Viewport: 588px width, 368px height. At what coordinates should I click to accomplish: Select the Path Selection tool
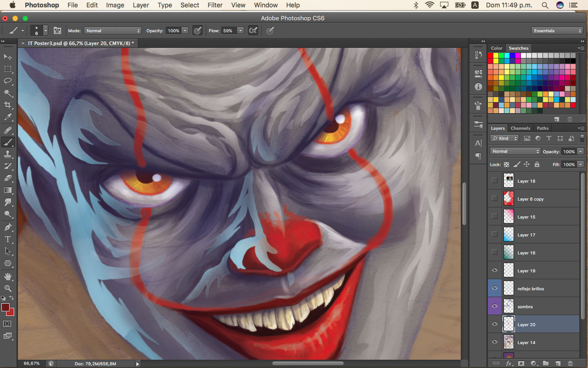(8, 251)
